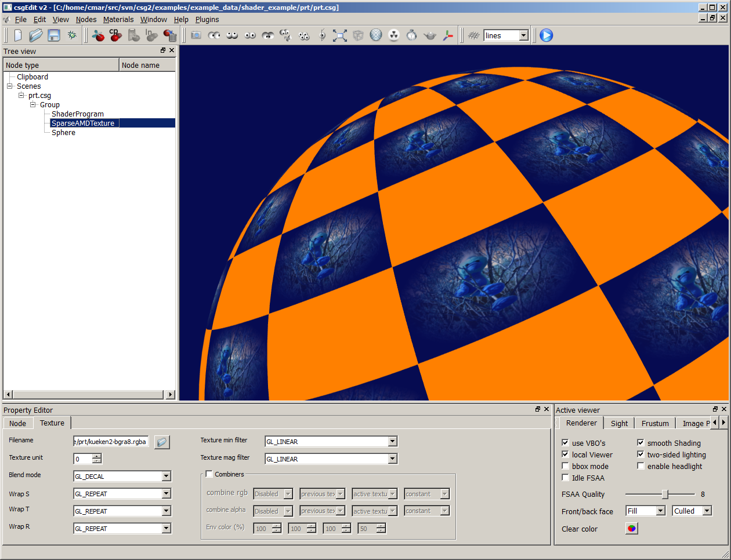Open the Blend mode GL_DECAL dropdown
Screen dimensions: 731x560
[166, 477]
